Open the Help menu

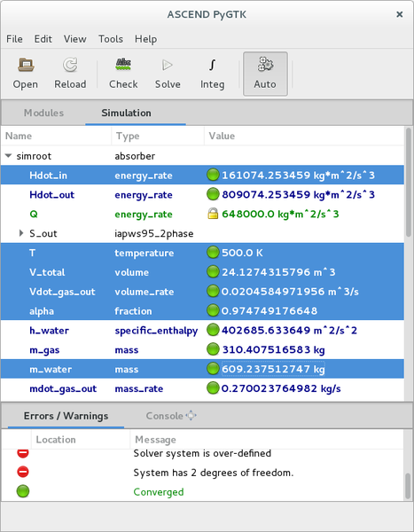(145, 39)
